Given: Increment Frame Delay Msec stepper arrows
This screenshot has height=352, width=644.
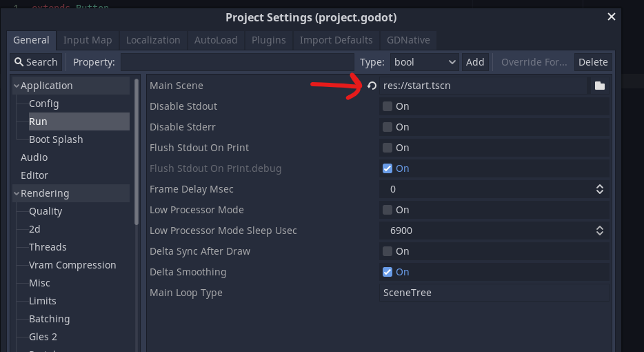Looking at the screenshot, I should pyautogui.click(x=600, y=189).
